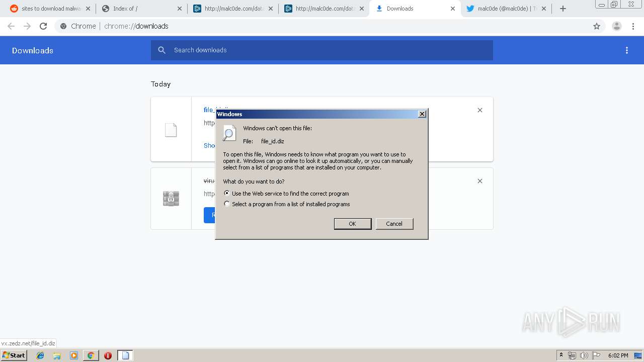Open the volume control tray icon

click(x=584, y=355)
